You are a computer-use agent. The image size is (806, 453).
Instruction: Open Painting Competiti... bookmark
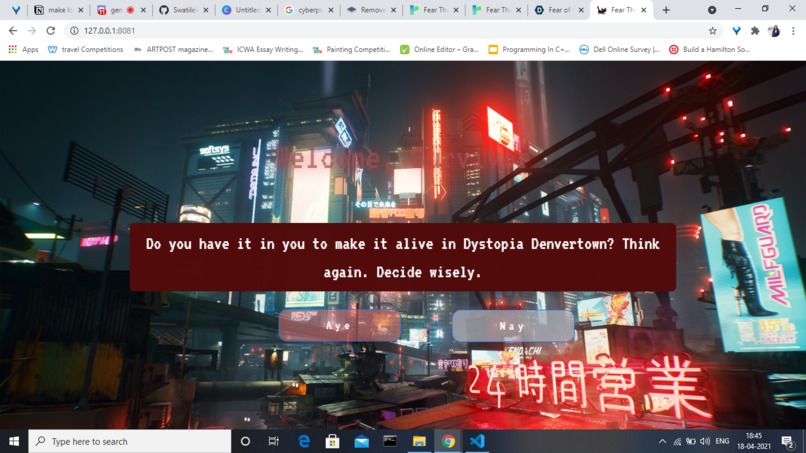[x=352, y=49]
